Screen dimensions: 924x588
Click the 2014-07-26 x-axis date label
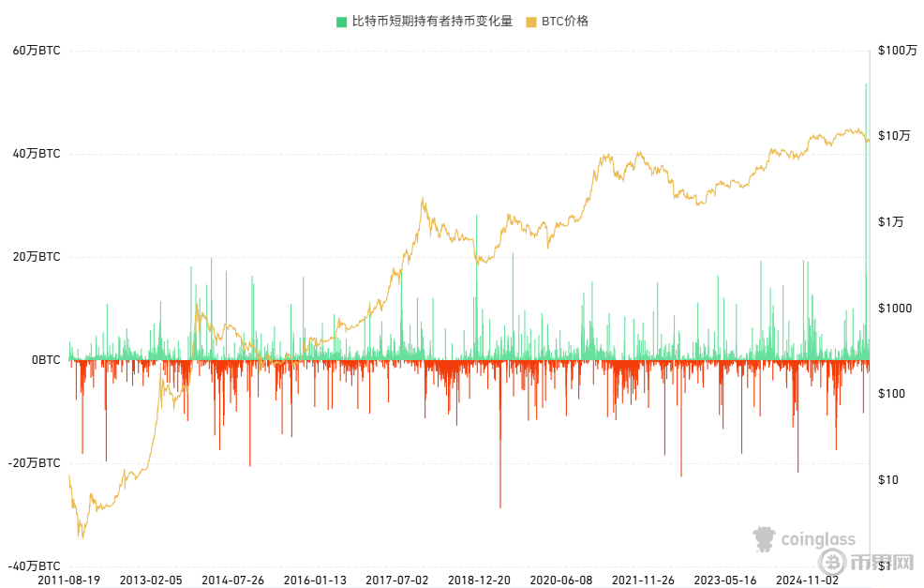[x=233, y=580]
